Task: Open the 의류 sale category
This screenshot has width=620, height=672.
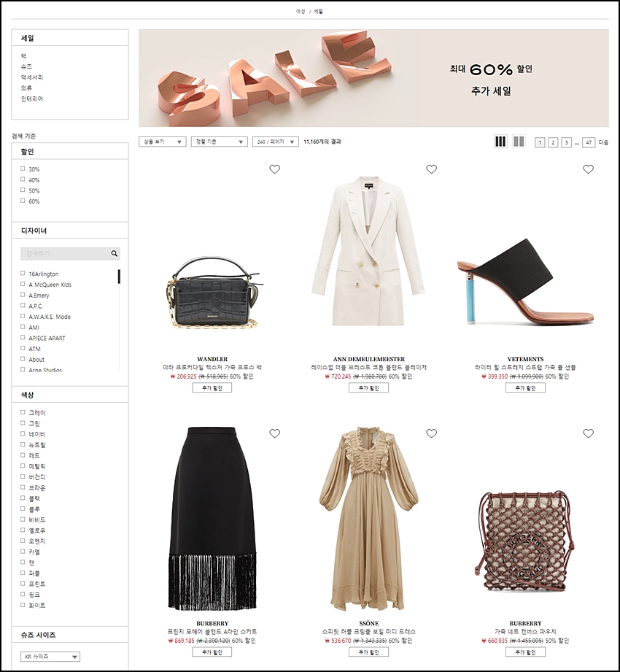Action: (26, 88)
